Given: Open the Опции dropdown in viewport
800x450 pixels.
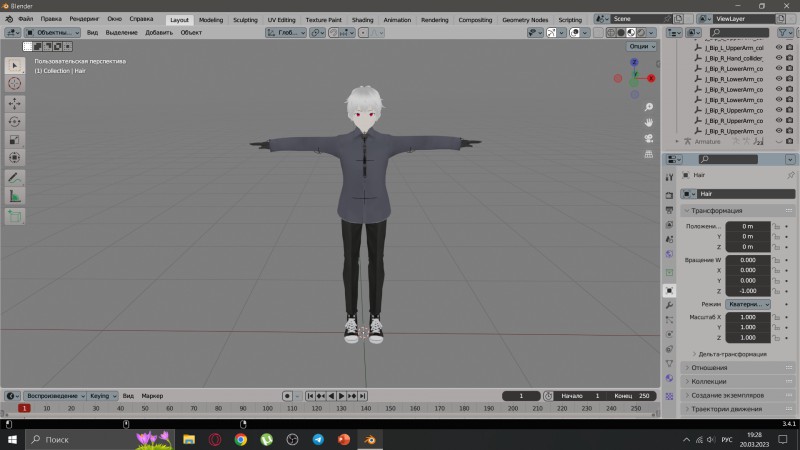Looking at the screenshot, I should coord(641,46).
